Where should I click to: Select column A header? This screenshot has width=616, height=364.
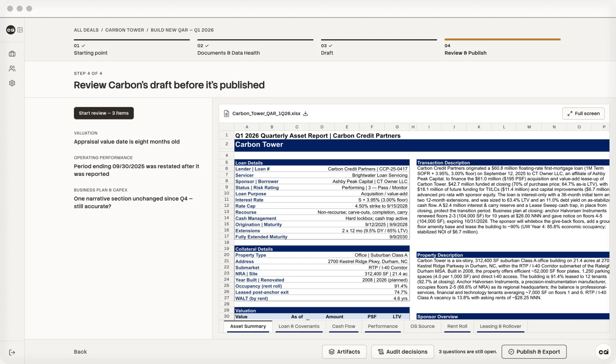pos(247,127)
